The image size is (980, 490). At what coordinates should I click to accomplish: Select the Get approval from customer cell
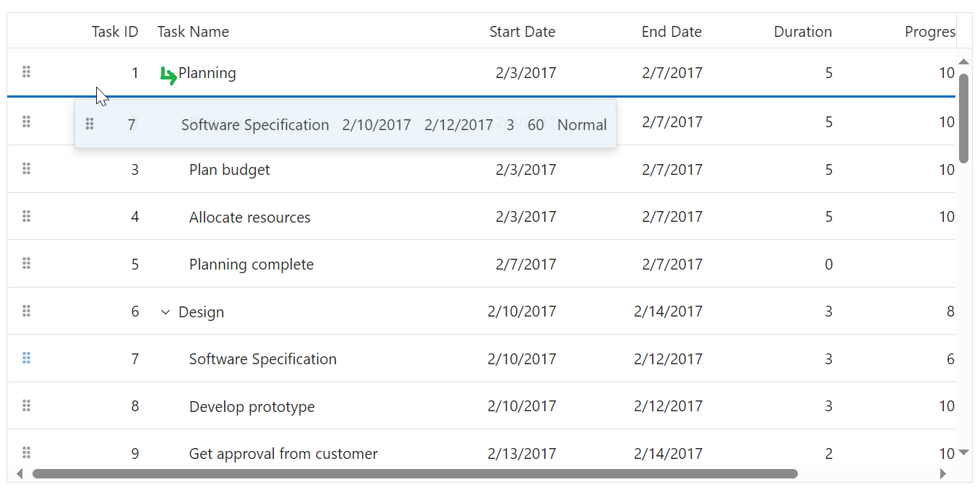tap(283, 454)
